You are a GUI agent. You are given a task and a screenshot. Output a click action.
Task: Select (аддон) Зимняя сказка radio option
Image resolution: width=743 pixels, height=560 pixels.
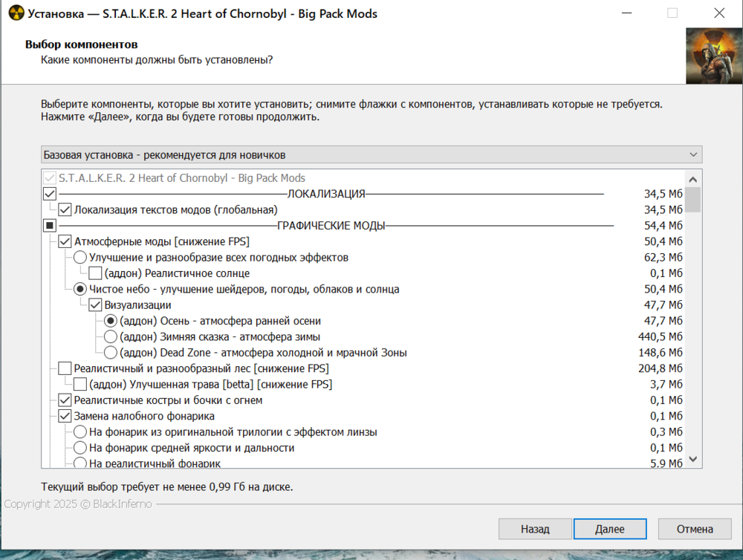111,336
